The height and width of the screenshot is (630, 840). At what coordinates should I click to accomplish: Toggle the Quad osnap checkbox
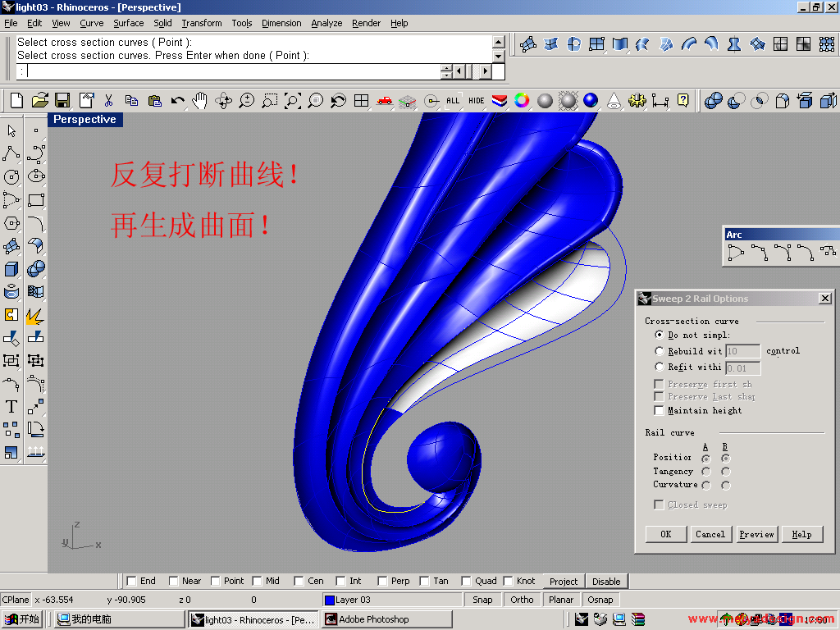point(466,581)
